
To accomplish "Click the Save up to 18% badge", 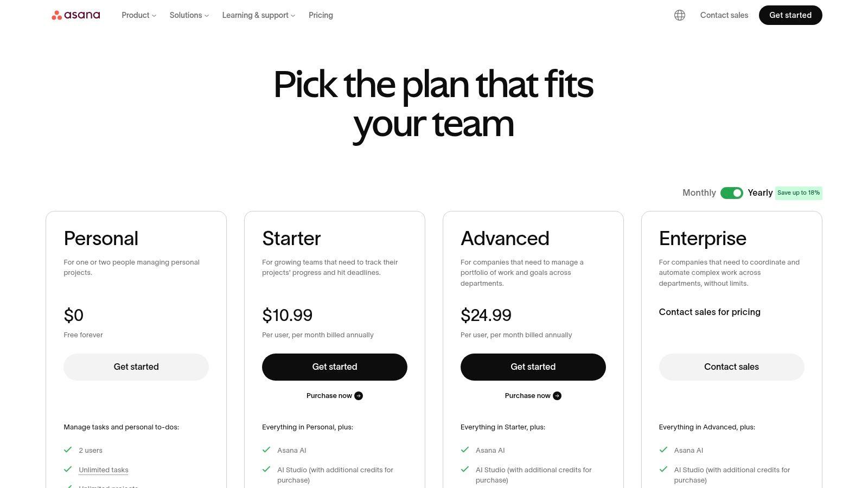I will 799,193.
